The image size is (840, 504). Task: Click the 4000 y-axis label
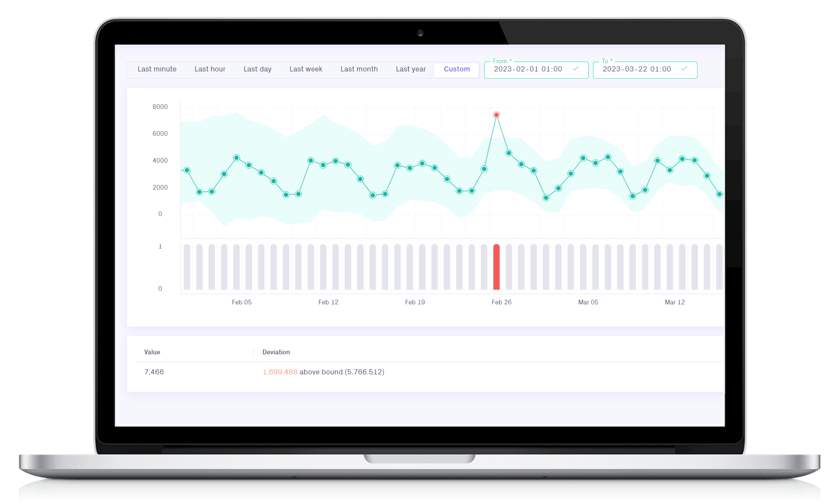click(x=160, y=160)
